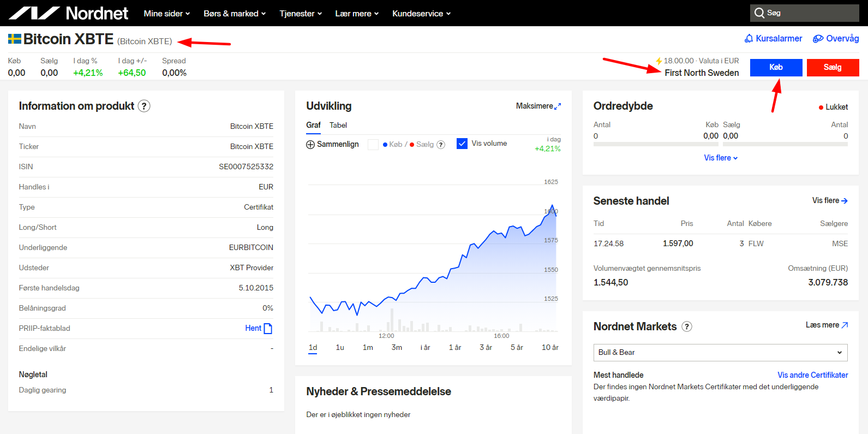Select the 1m chart period
Image resolution: width=868 pixels, height=434 pixels.
coord(368,347)
